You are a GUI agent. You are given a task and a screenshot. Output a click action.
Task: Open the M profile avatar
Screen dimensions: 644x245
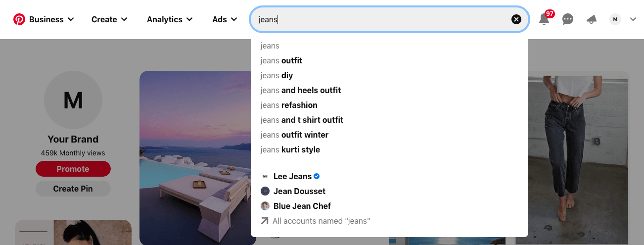click(x=615, y=19)
